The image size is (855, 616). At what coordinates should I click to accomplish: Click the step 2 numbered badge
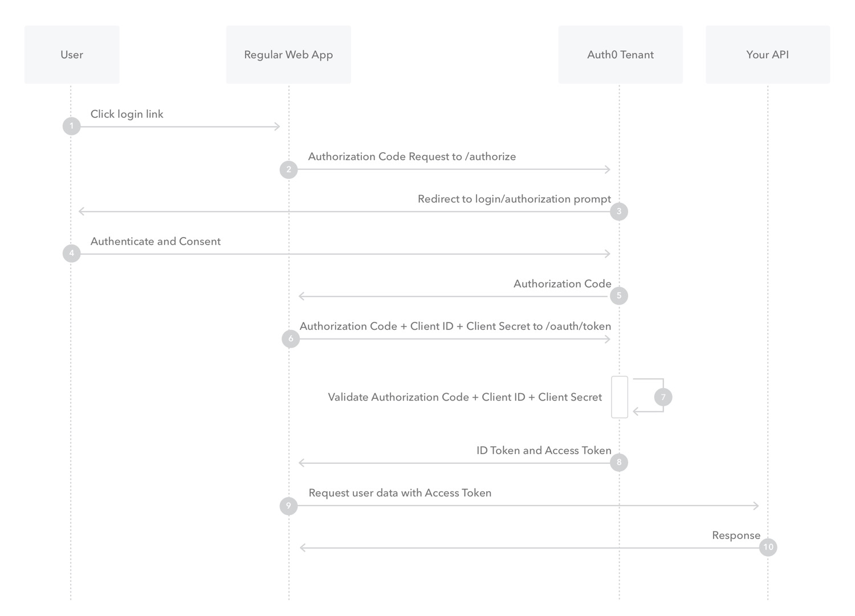tap(288, 169)
